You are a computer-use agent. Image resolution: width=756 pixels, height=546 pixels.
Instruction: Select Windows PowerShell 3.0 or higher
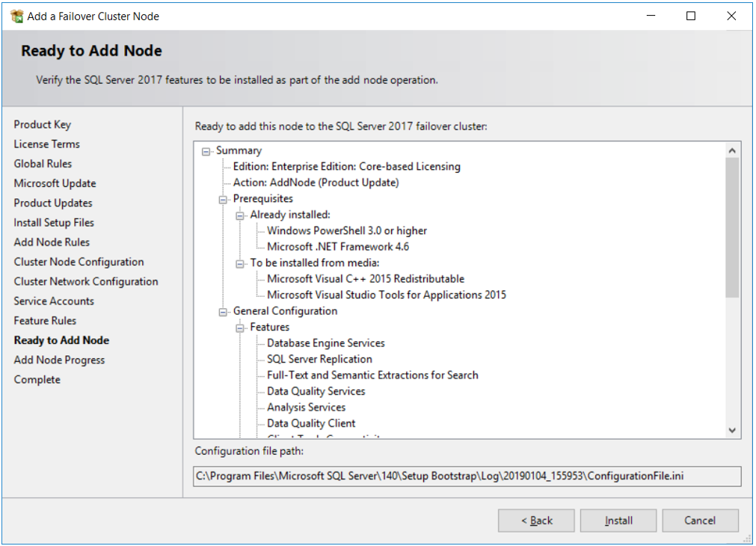(x=347, y=230)
